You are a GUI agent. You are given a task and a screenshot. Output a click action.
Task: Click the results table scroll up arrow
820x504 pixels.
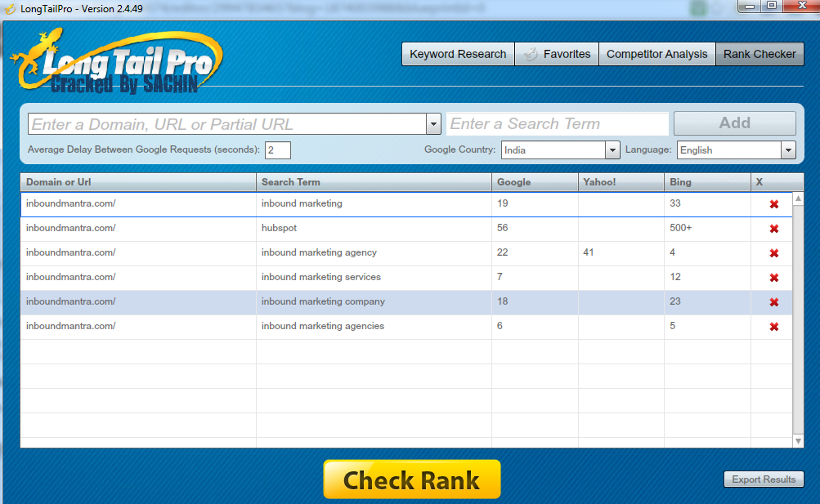(x=798, y=198)
